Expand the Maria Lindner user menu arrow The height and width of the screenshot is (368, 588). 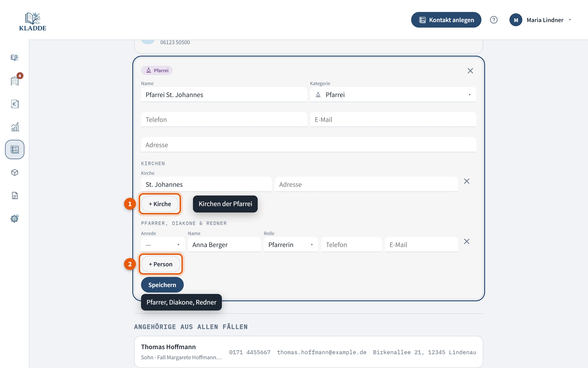pos(570,20)
